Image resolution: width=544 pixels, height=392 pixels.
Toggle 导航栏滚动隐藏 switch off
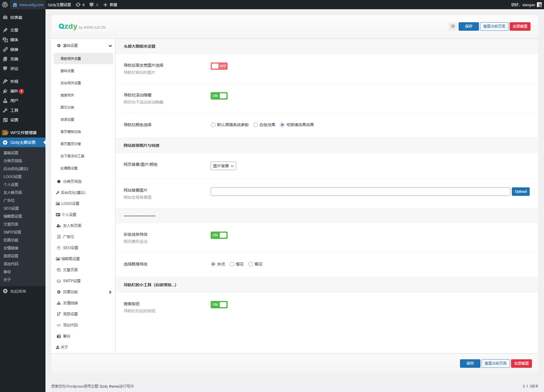click(x=219, y=96)
